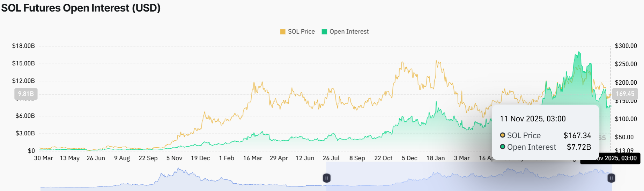This screenshot has height=191, width=644.
Task: Click the yellow SOL Price marker in tooltip
Action: [503, 135]
